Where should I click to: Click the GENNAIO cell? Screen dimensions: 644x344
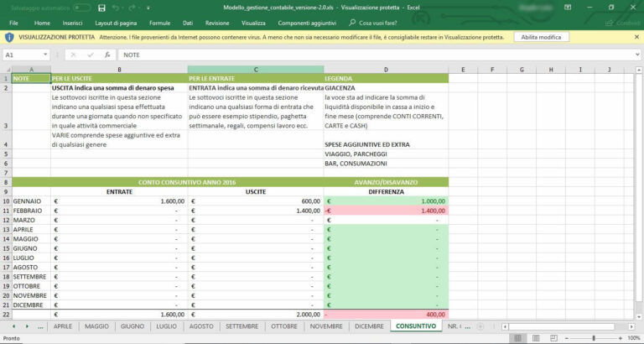click(31, 201)
